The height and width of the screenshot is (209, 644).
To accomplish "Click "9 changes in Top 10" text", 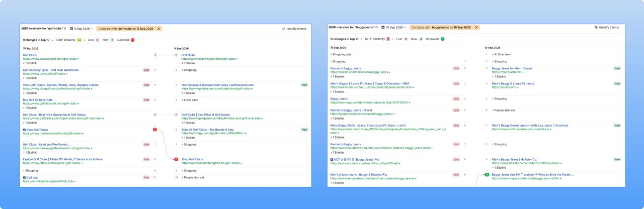I will [36, 40].
